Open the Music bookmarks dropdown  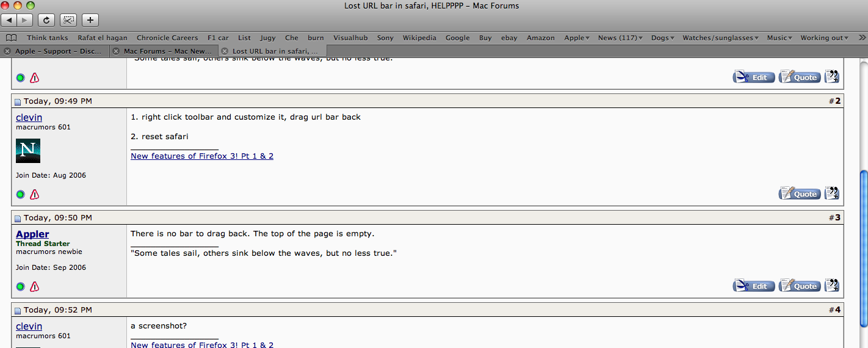tap(780, 38)
